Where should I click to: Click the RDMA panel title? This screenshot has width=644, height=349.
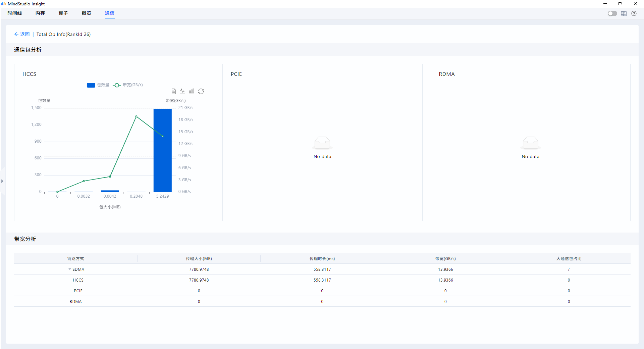[447, 74]
